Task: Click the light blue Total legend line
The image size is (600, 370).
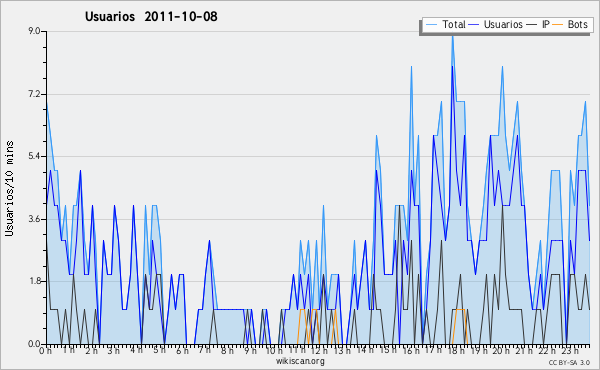Action: (x=431, y=25)
